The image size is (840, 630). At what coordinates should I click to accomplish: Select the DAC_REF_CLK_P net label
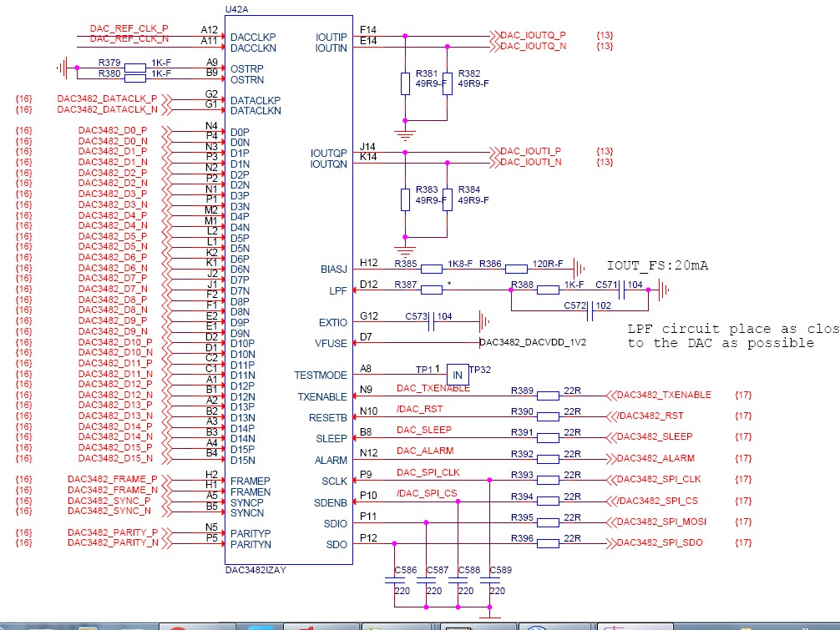[x=129, y=28]
